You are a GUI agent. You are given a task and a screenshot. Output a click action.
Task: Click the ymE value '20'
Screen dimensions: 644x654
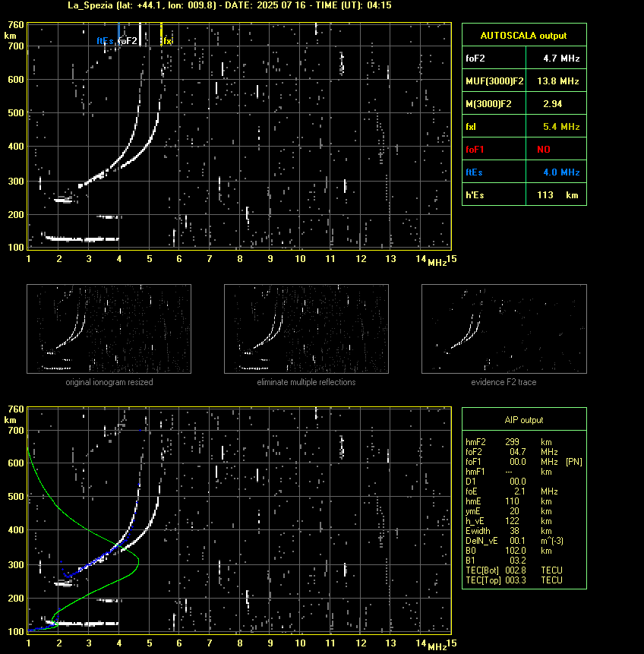(x=514, y=511)
